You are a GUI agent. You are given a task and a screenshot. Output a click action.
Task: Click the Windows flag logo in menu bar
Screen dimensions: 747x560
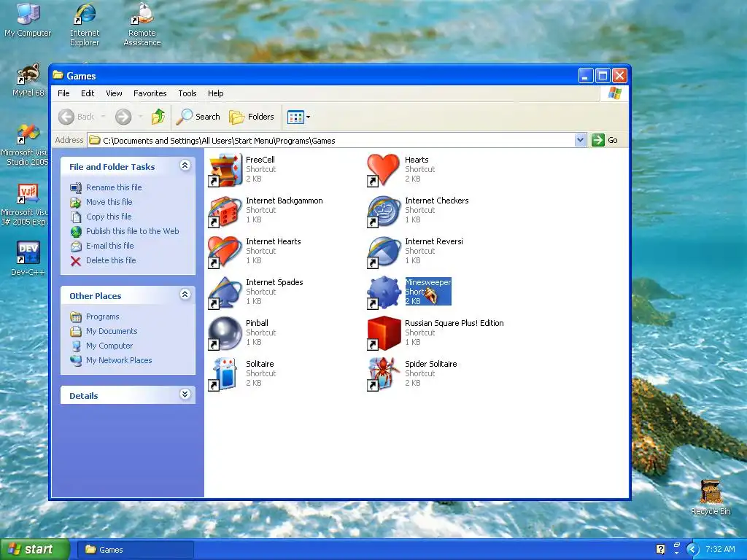614,93
